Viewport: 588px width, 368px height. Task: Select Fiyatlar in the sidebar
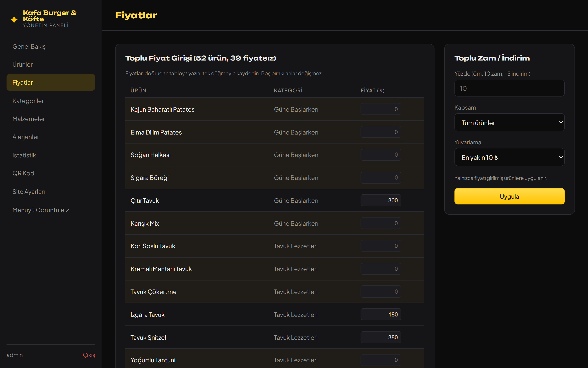pyautogui.click(x=51, y=83)
